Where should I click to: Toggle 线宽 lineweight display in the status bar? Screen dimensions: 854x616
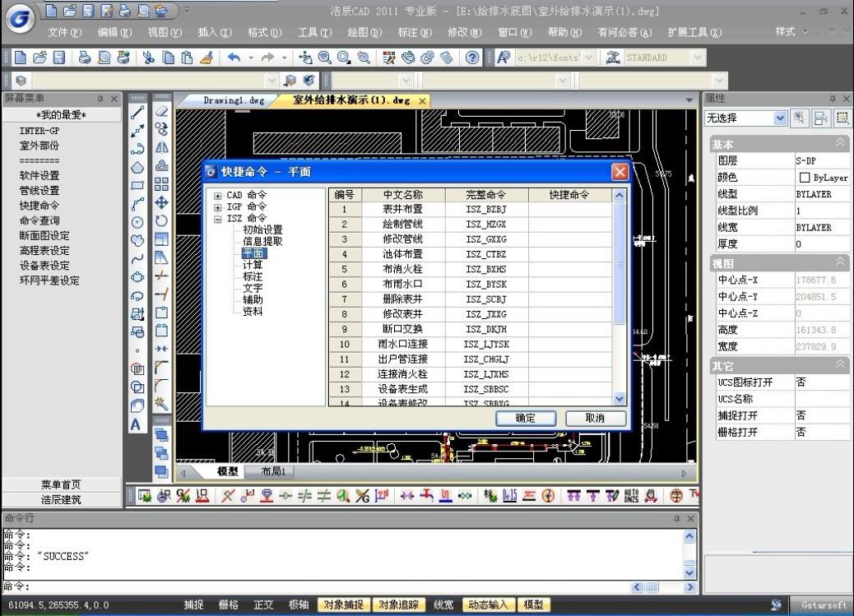click(443, 604)
